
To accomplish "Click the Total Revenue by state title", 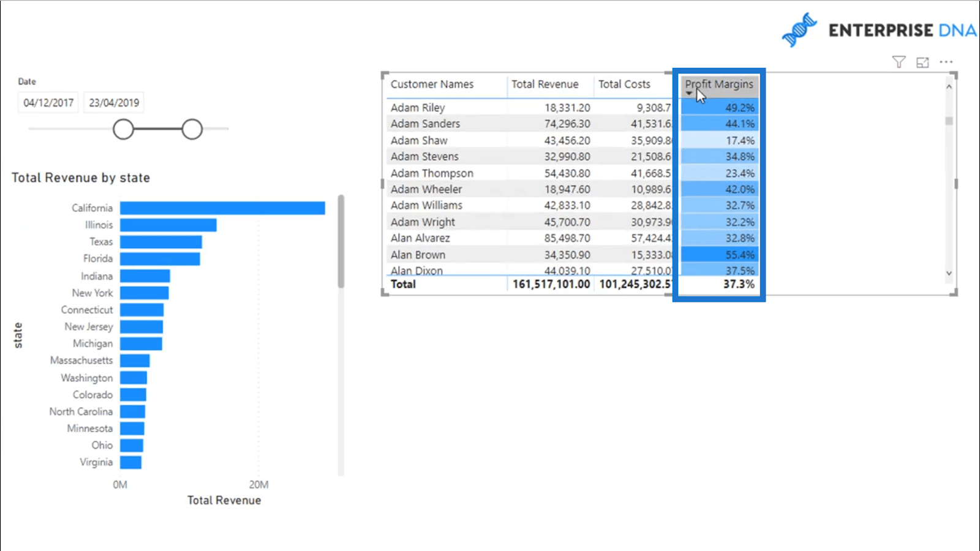I will point(81,178).
